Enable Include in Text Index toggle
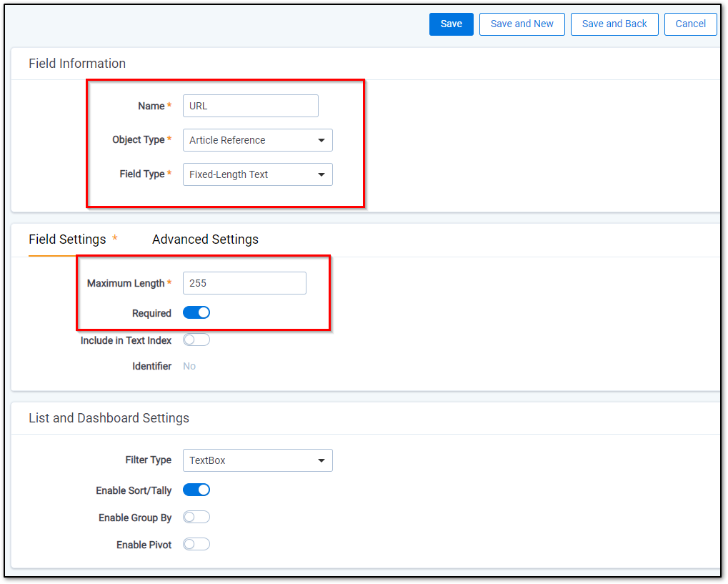This screenshot has height=584, width=728. [x=196, y=340]
